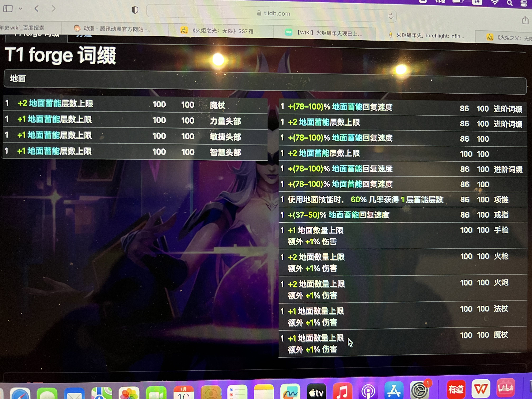Click the '使用地面技能时' affix row text
Viewport: 532px width, 399px height.
(366, 199)
